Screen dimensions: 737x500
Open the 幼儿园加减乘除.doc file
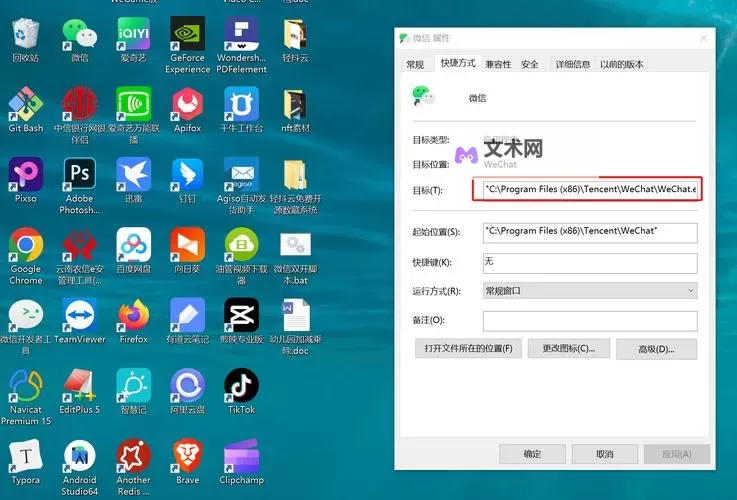click(295, 315)
